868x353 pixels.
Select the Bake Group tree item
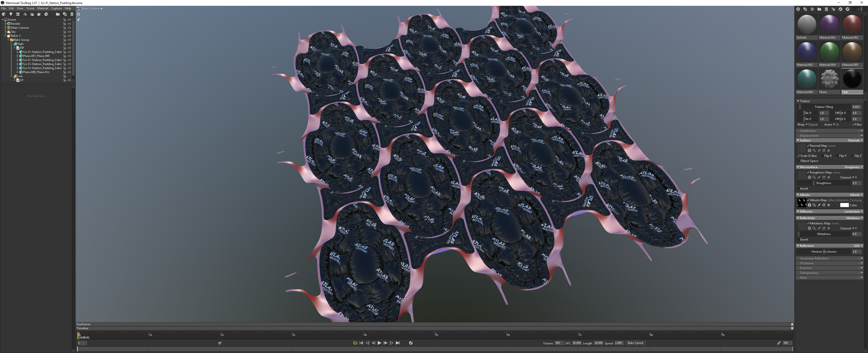click(21, 40)
